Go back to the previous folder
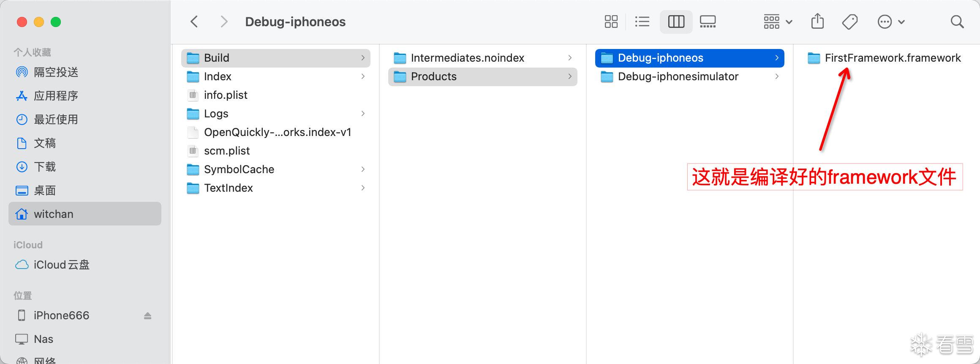Image resolution: width=980 pixels, height=364 pixels. tap(194, 22)
